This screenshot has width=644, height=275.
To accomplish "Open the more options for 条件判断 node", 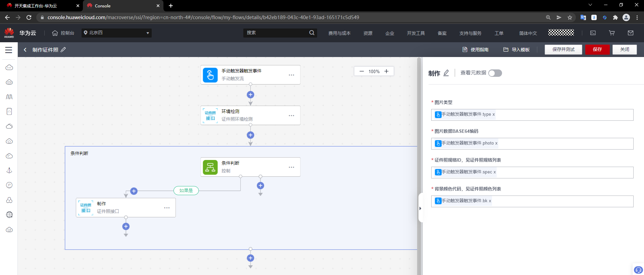I will (291, 167).
